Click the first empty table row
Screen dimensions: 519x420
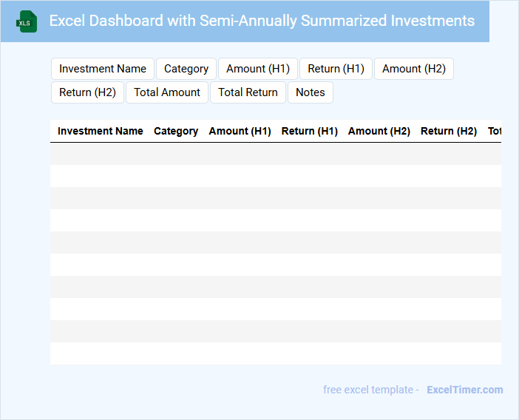point(275,154)
